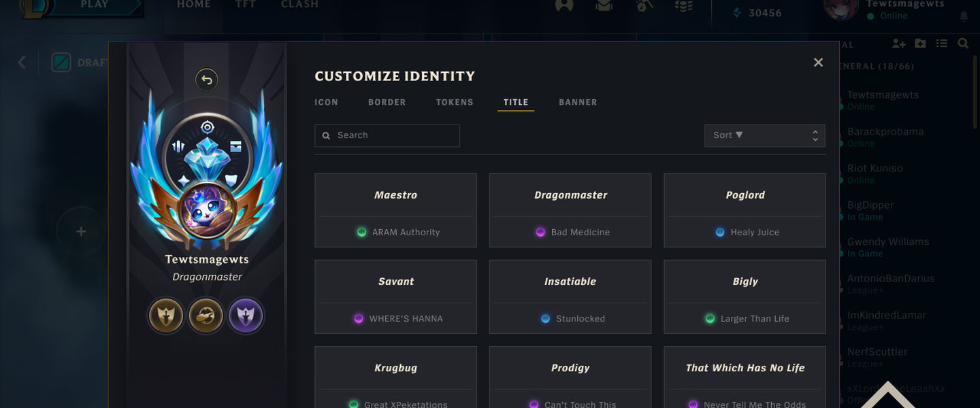Click the purple challenge token
Image resolution: width=980 pixels, height=408 pixels.
pos(246,316)
